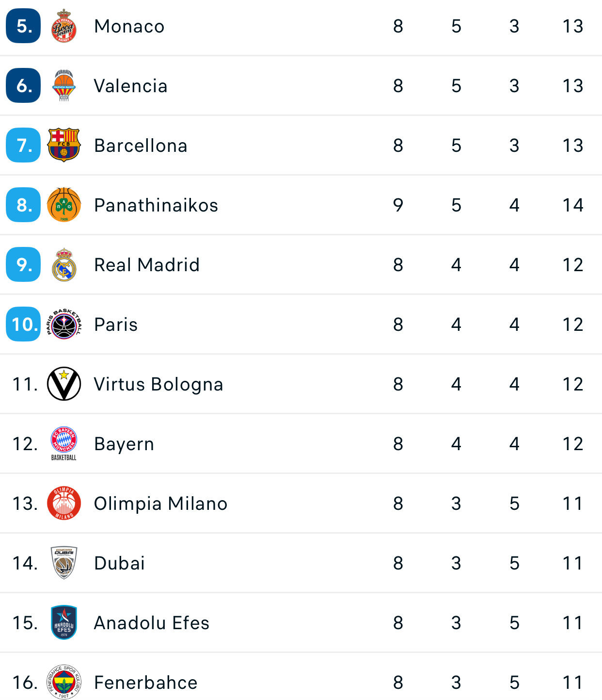
Task: Select the Dubai team row name
Action: pos(120,563)
